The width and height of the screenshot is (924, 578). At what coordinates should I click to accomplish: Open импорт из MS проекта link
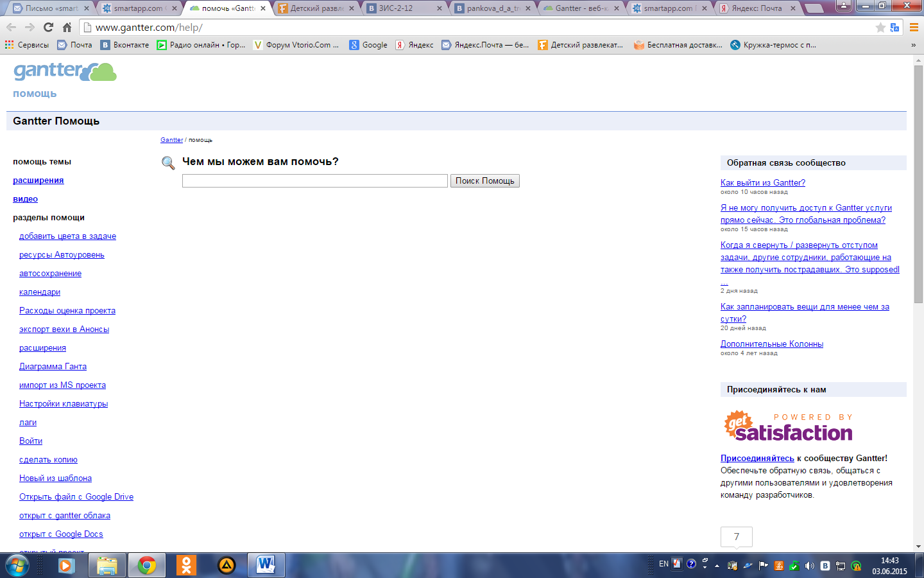pos(62,385)
